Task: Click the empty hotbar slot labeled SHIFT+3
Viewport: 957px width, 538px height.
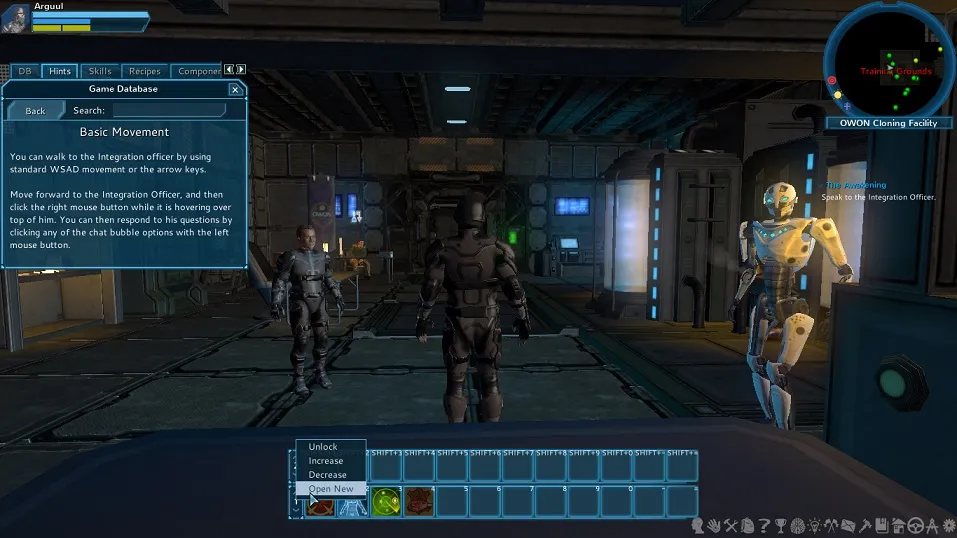Action: coord(386,466)
